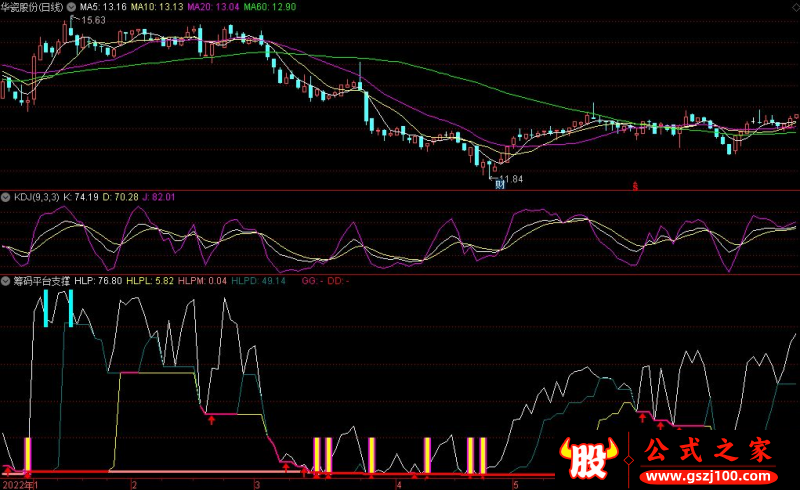Click the 11.84 low price label

click(511, 179)
